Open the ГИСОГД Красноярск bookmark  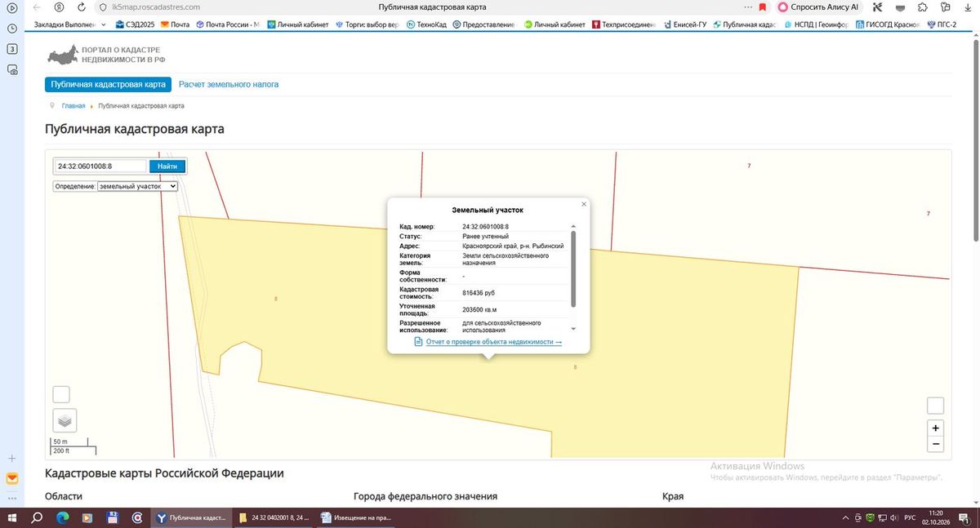point(887,24)
